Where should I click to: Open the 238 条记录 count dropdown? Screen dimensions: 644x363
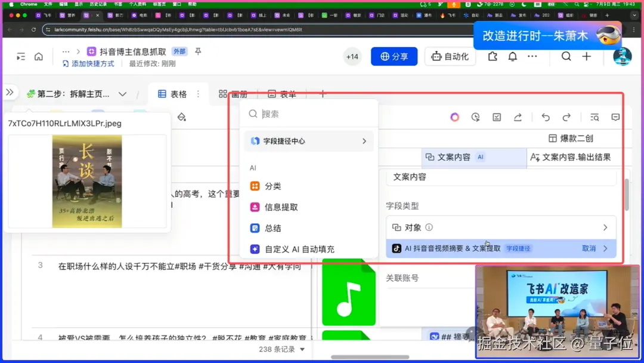tap(281, 349)
